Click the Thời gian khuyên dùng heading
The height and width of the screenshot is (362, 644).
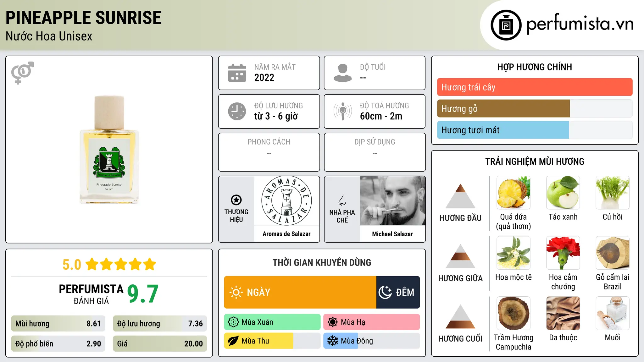(322, 262)
